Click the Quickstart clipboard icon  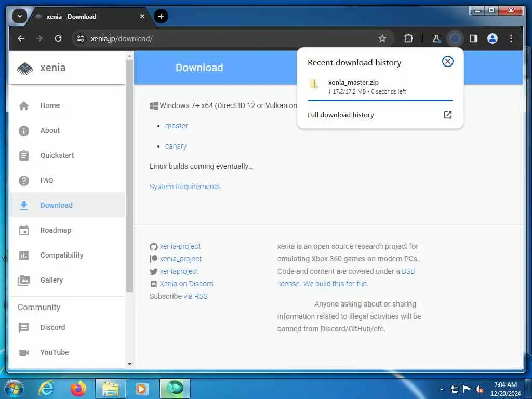tap(24, 155)
